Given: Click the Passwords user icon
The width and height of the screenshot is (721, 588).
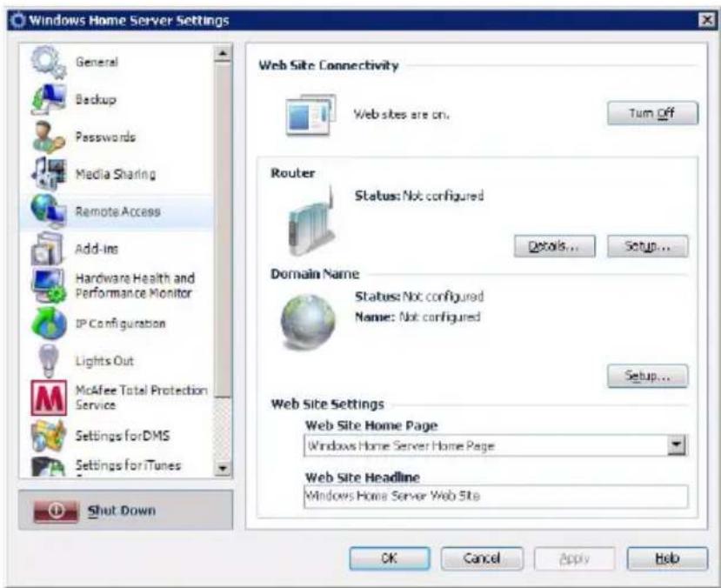Looking at the screenshot, I should pyautogui.click(x=48, y=137).
